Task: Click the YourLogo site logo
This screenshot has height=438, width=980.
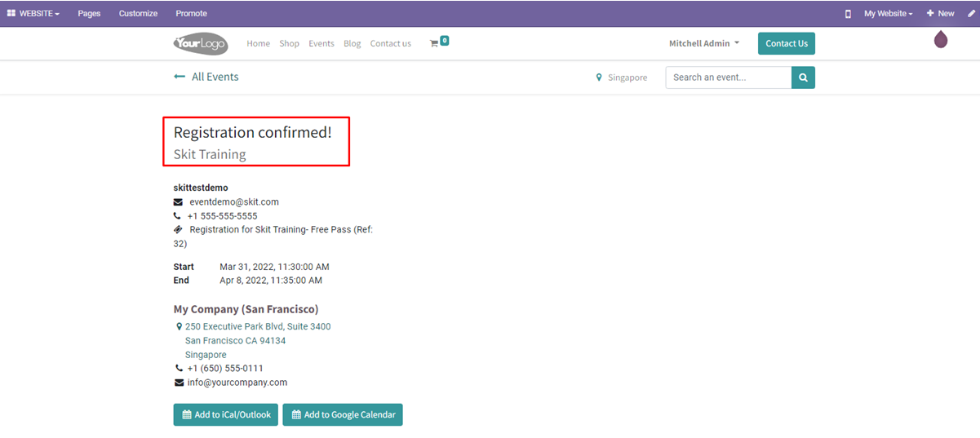Action: point(201,44)
